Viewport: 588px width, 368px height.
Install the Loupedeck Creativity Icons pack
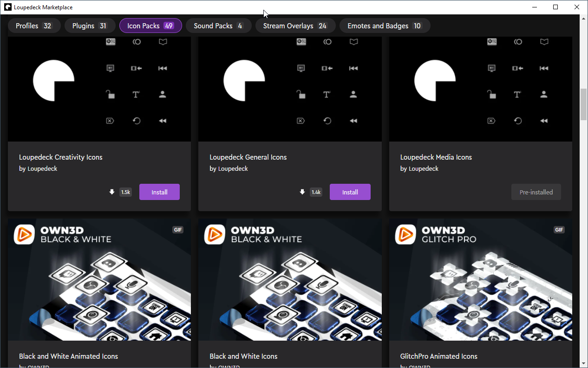(159, 192)
